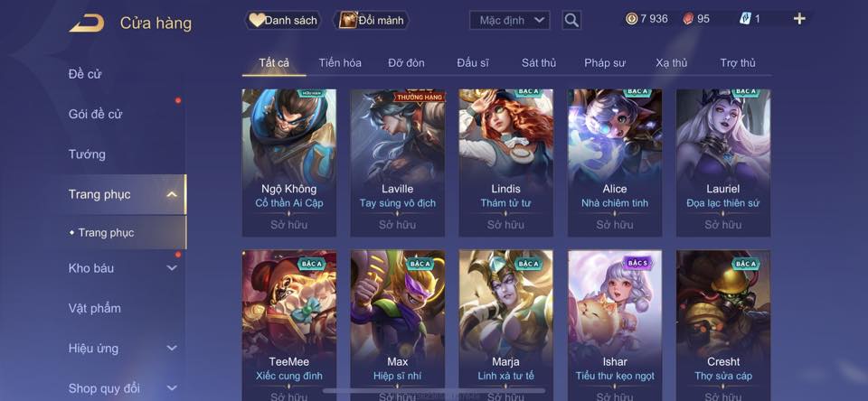This screenshot has width=868, height=401.
Task: Click the blue voucher ticket icon
Action: [x=745, y=19]
